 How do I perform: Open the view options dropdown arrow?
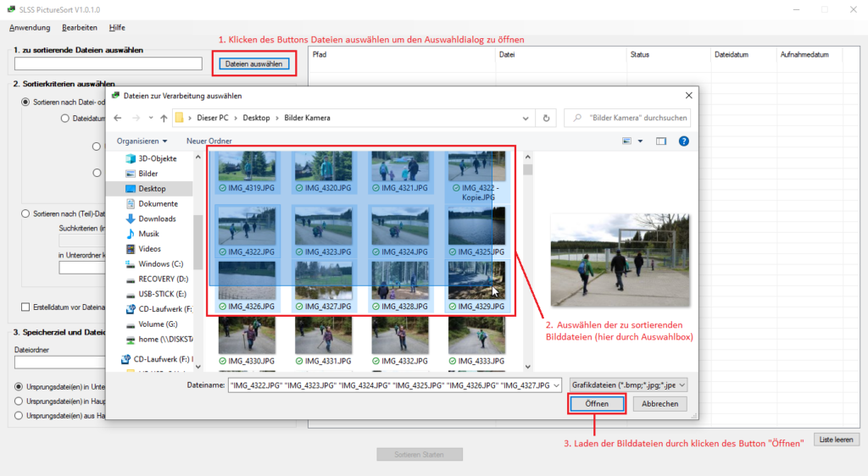click(640, 141)
